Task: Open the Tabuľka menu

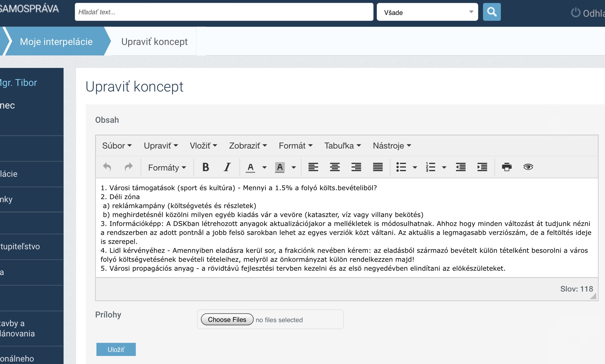Action: click(x=343, y=146)
